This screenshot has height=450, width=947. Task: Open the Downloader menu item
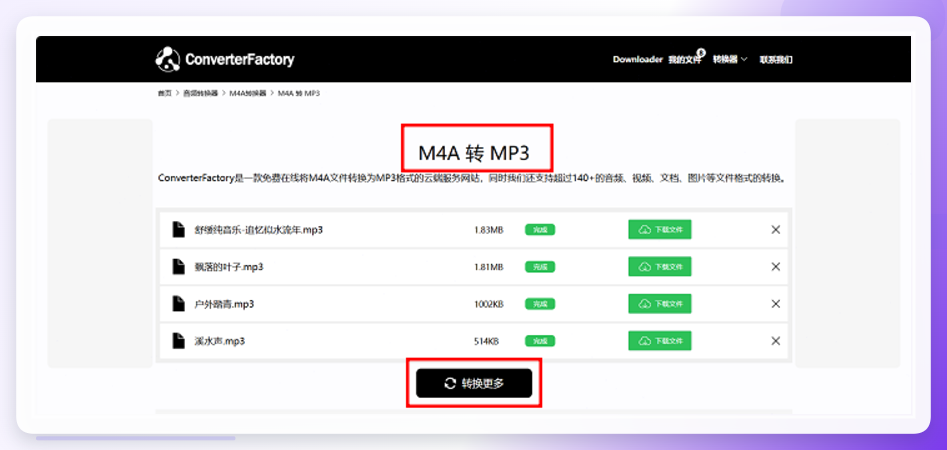coord(638,59)
